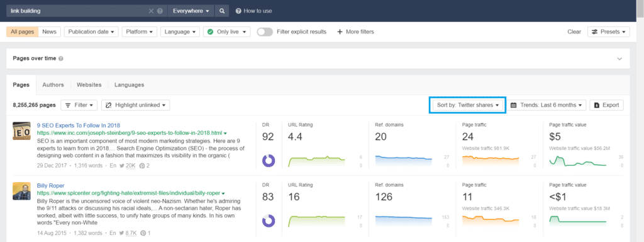This screenshot has height=242, width=644.
Task: Expand Pages over time panel chevron
Action: point(619,59)
